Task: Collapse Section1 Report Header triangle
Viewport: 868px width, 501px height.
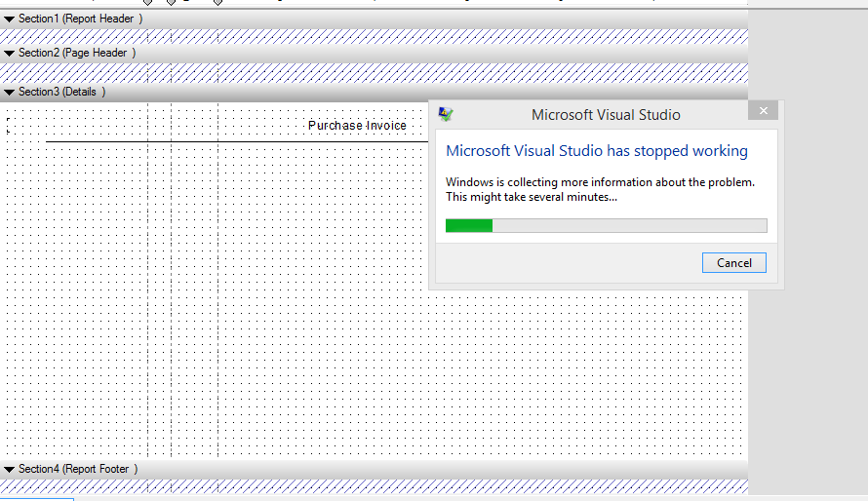Action: pyautogui.click(x=9, y=19)
